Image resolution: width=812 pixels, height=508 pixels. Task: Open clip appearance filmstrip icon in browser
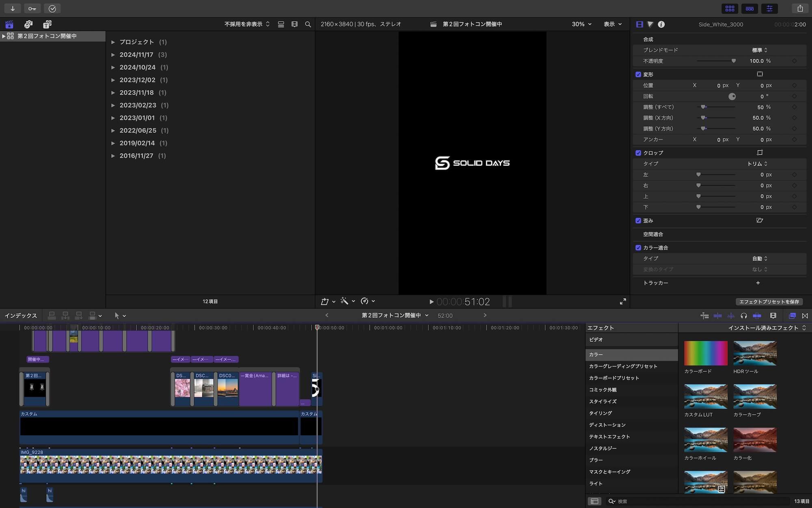coord(295,24)
